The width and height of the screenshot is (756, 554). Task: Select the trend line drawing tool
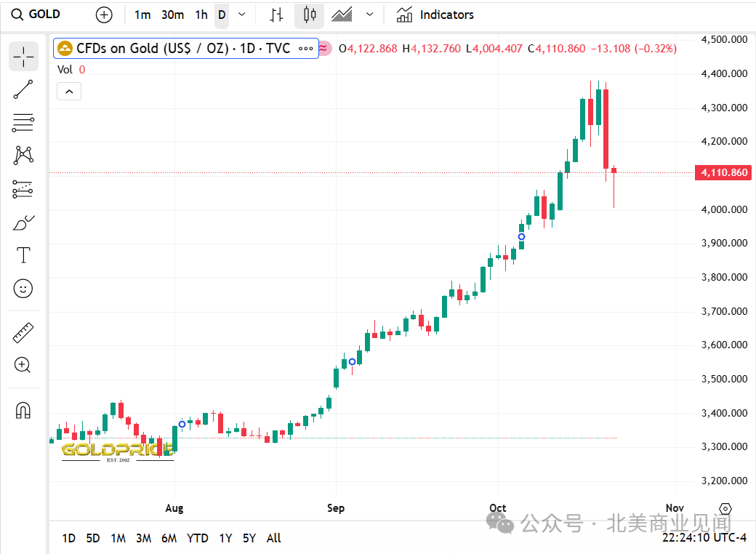click(23, 89)
